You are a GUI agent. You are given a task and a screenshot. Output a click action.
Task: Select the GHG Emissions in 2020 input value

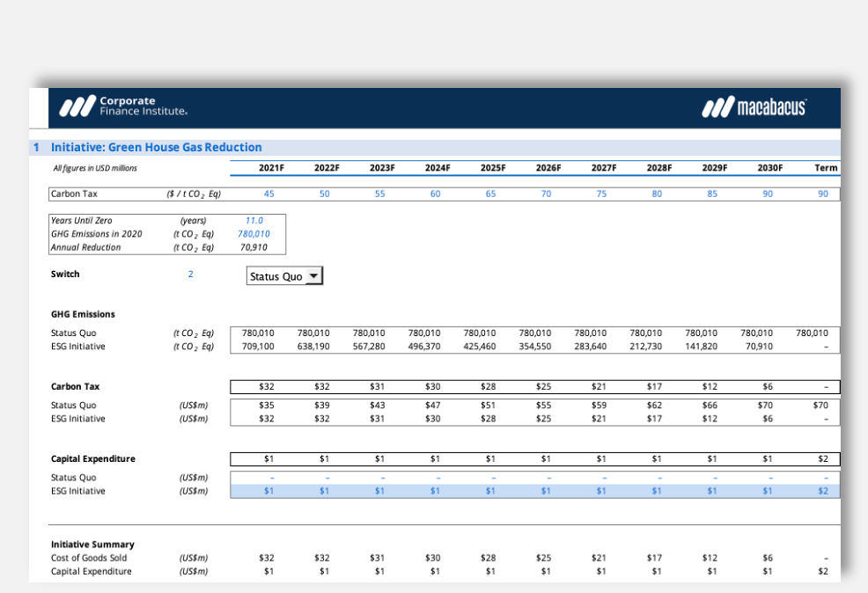coord(254,234)
